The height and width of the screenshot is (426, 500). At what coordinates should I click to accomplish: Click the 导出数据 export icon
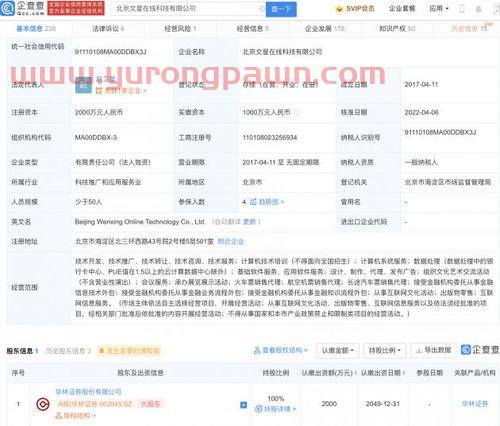[x=419, y=350]
